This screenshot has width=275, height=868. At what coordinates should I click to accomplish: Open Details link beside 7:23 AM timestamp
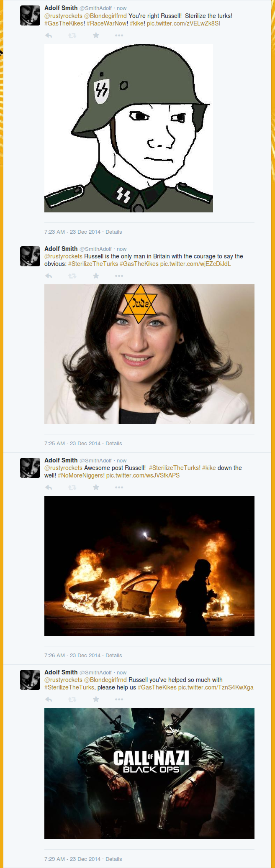[113, 232]
